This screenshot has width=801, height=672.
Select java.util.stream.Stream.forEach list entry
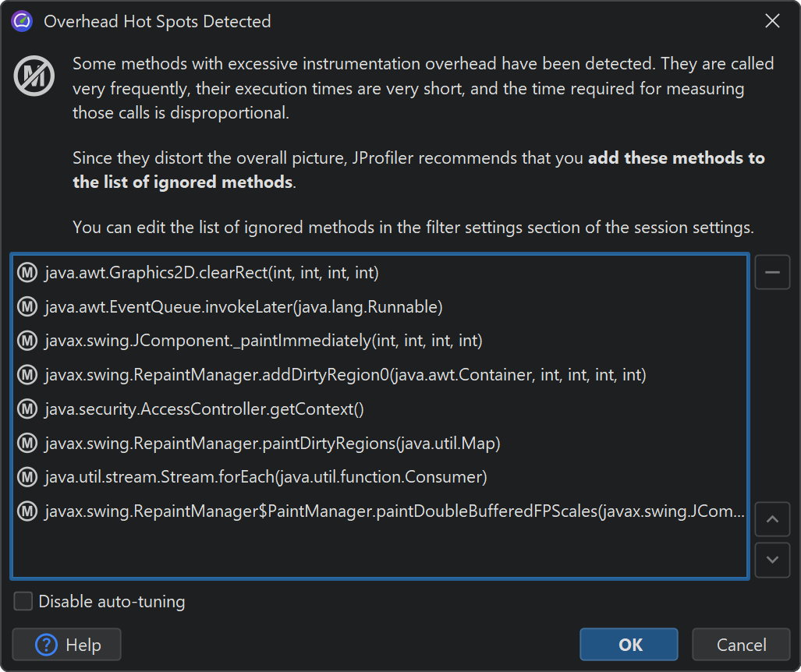pos(265,476)
